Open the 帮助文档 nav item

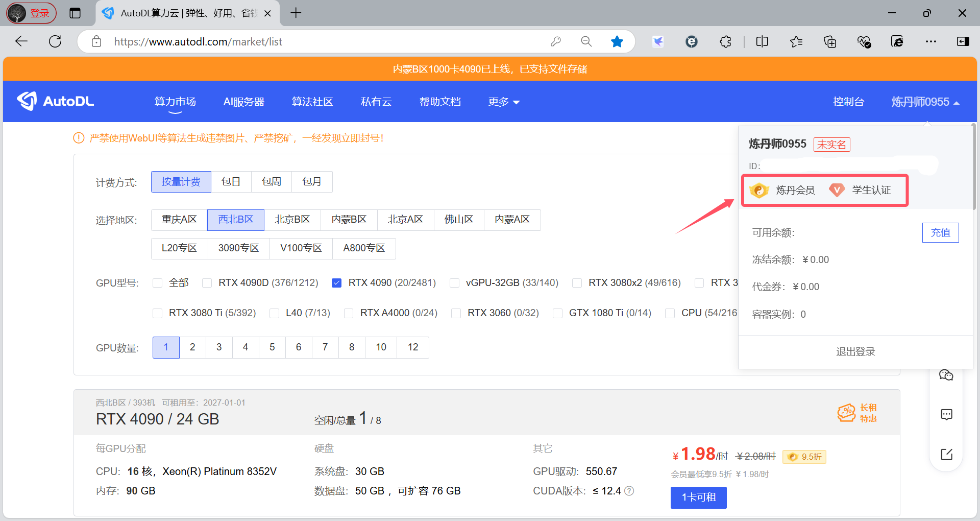[x=440, y=102]
